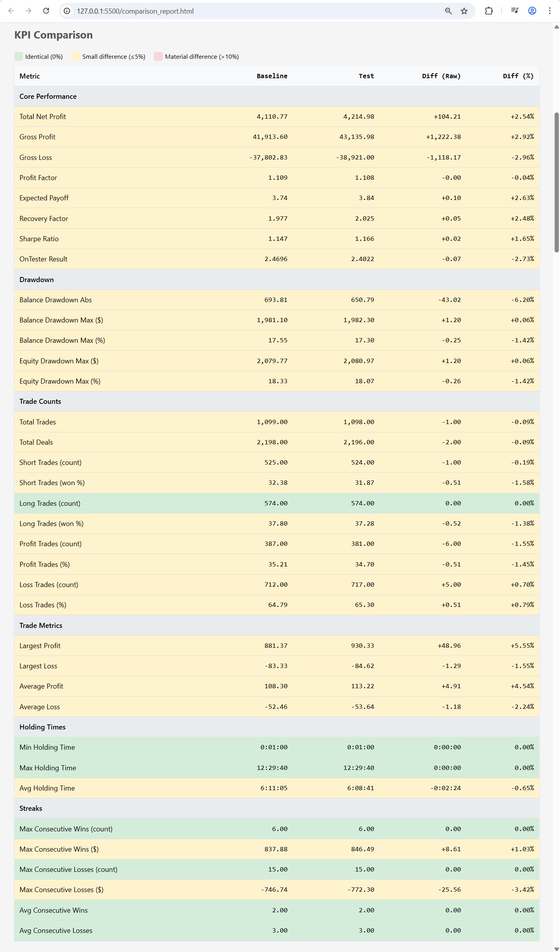Bookmark this page with the star icon
This screenshot has width=560, height=952.
(464, 11)
